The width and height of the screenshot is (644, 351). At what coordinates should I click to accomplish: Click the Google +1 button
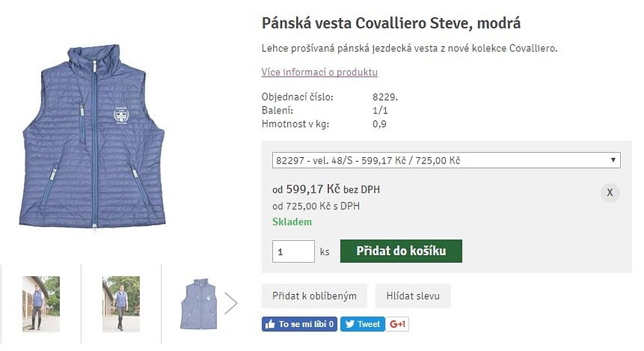click(x=397, y=324)
